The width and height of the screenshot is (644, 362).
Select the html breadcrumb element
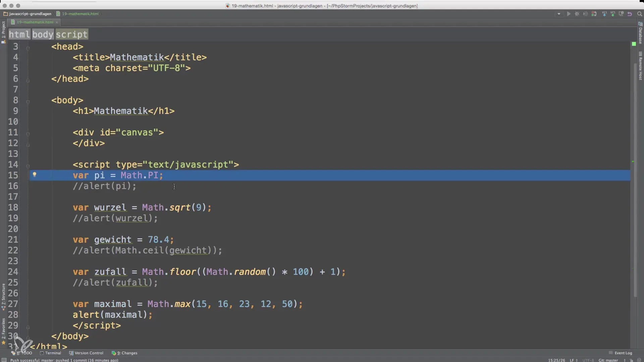coord(19,34)
